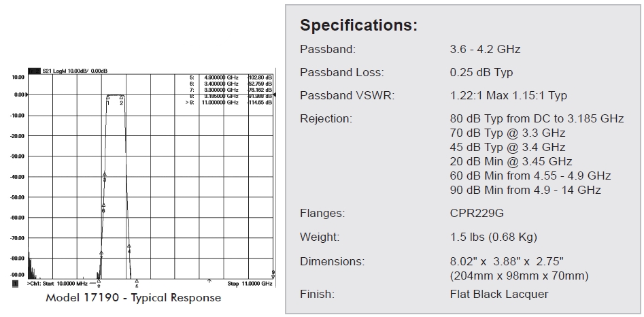Click the black trace indicator box beside S21
This screenshot has width=644, height=317.
(x=34, y=71)
